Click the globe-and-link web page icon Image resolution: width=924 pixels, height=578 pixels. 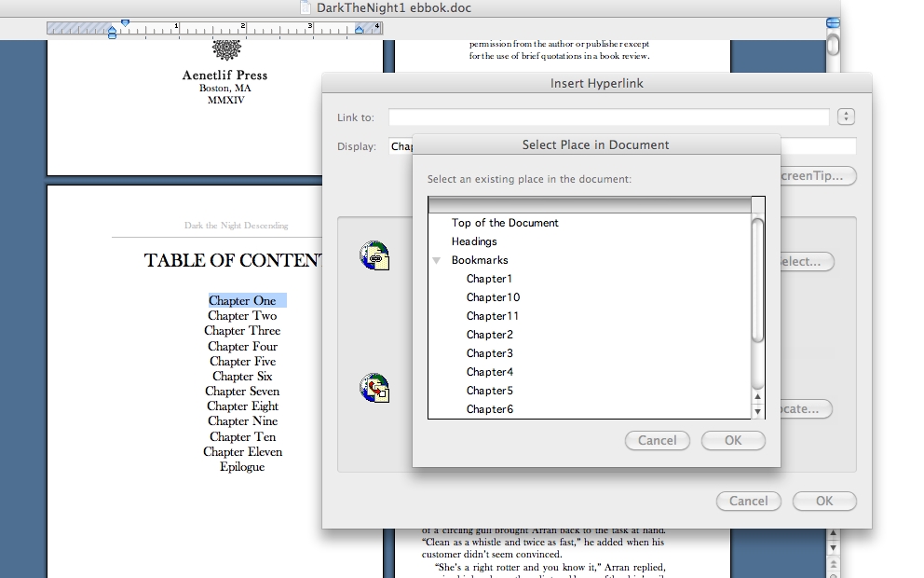374,256
